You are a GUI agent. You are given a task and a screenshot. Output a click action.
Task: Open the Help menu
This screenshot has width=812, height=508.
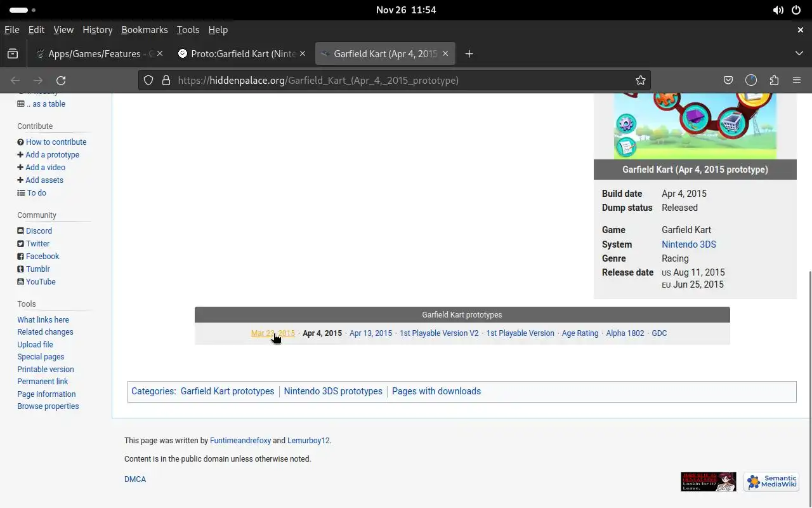coord(218,30)
